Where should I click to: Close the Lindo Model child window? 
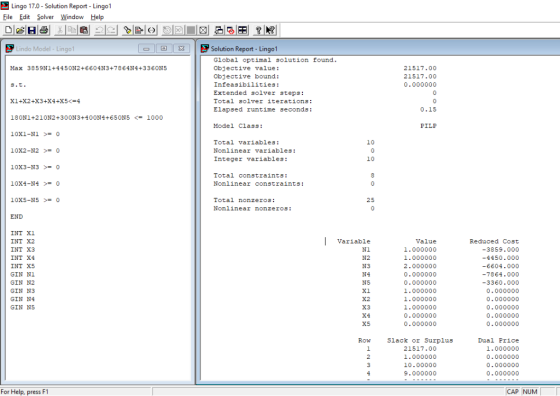tap(181, 49)
